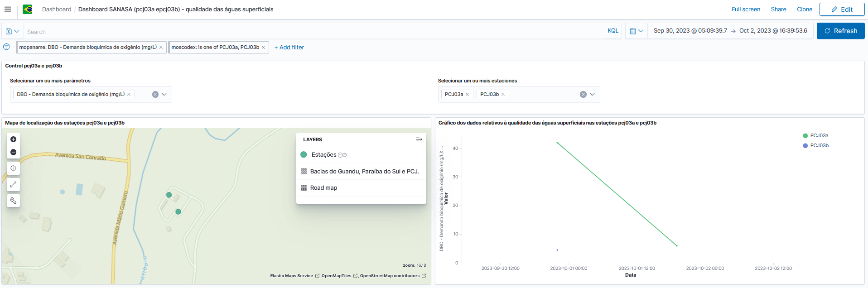This screenshot has width=868, height=288.
Task: Enter full screen map mode
Action: (13, 184)
